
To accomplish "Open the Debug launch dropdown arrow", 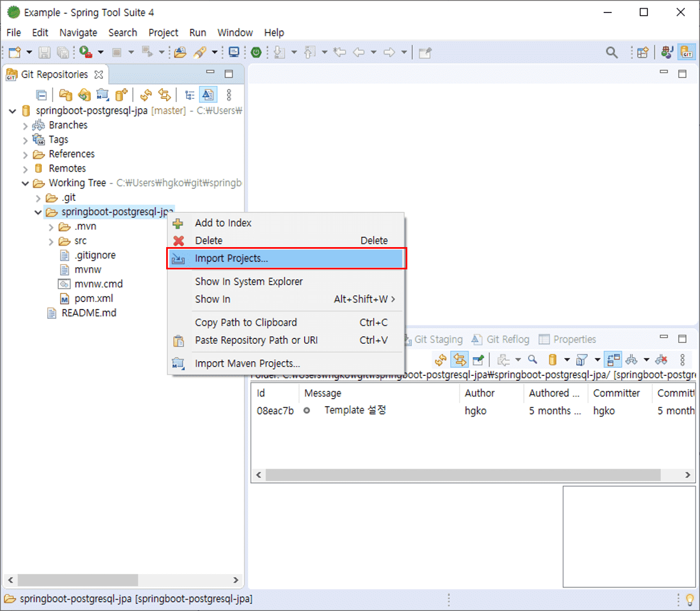I will click(x=100, y=52).
